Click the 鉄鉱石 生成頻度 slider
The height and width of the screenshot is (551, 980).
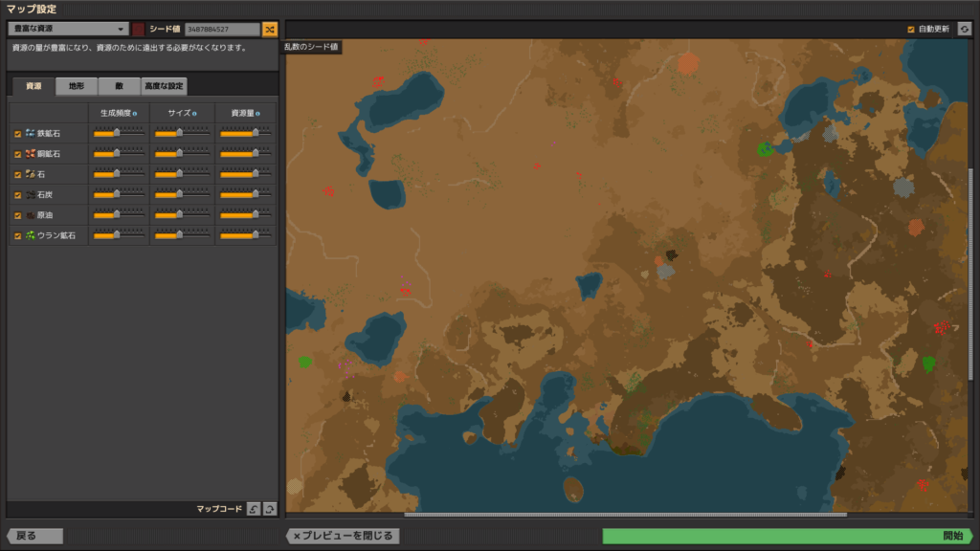click(x=119, y=132)
